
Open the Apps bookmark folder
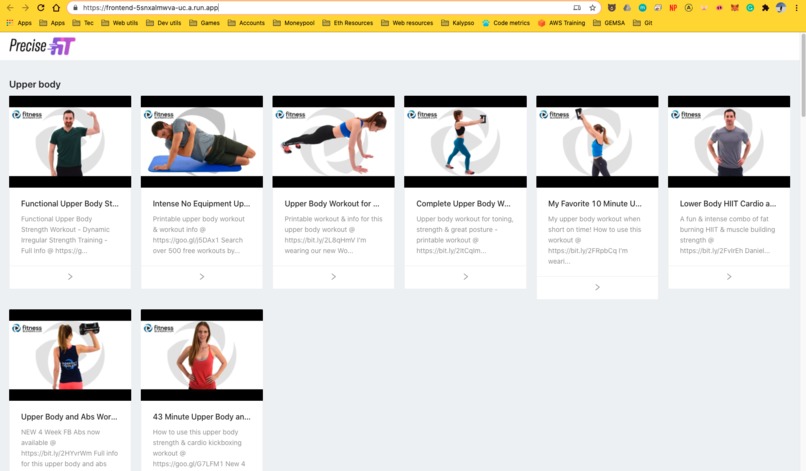52,23
